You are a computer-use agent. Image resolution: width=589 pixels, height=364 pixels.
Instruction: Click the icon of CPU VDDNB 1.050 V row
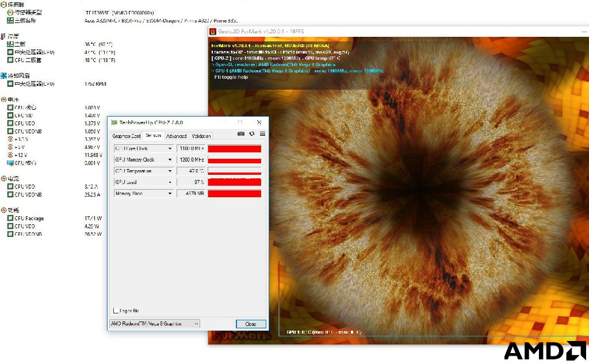pos(10,131)
